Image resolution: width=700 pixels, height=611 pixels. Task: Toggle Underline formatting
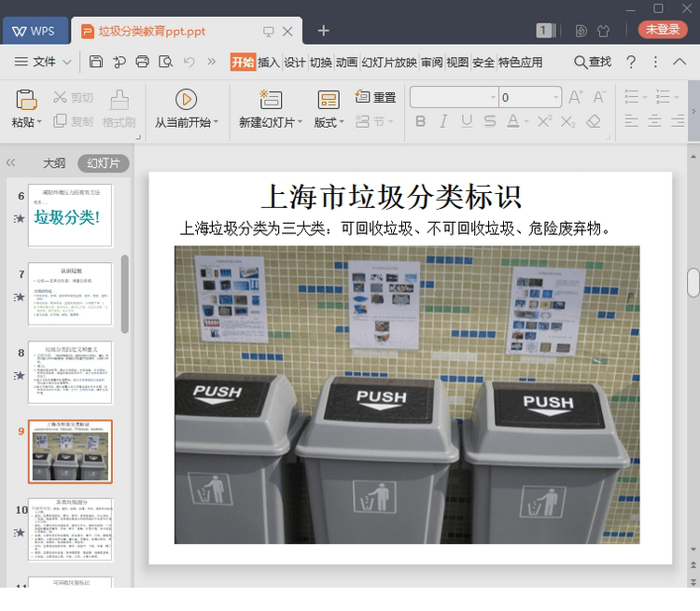(467, 121)
